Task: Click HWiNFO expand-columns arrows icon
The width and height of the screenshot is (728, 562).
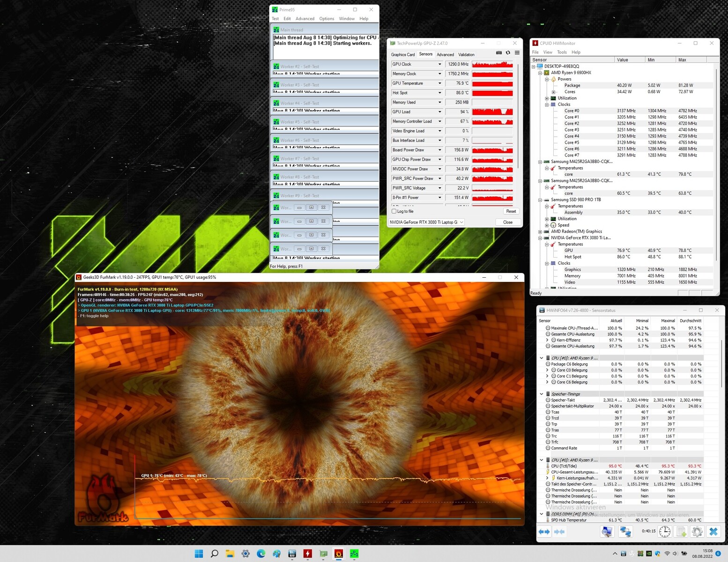Action: [x=544, y=532]
